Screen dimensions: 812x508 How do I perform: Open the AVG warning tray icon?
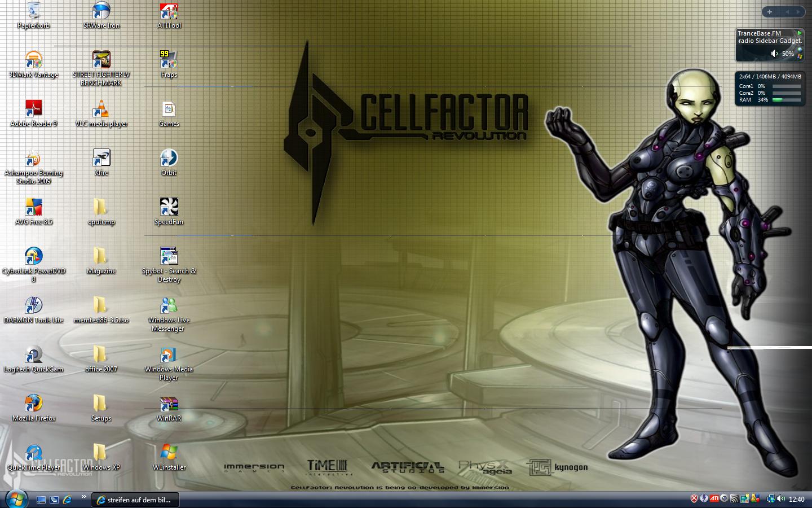pos(755,498)
